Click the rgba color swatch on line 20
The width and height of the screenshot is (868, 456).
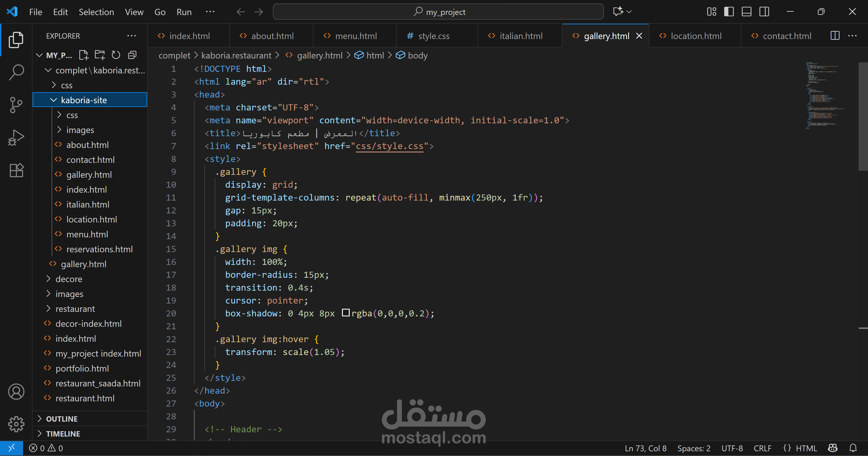345,313
